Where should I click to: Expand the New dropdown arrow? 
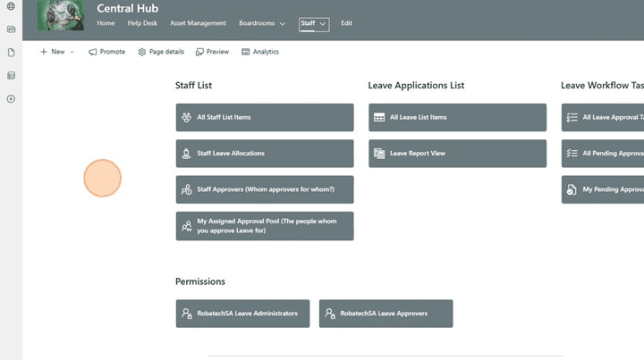click(x=72, y=52)
